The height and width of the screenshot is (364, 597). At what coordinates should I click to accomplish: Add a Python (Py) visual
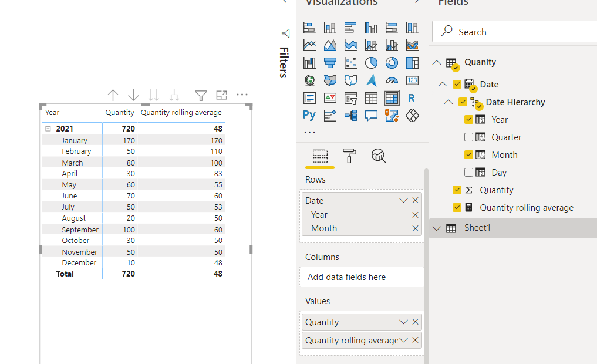click(309, 116)
